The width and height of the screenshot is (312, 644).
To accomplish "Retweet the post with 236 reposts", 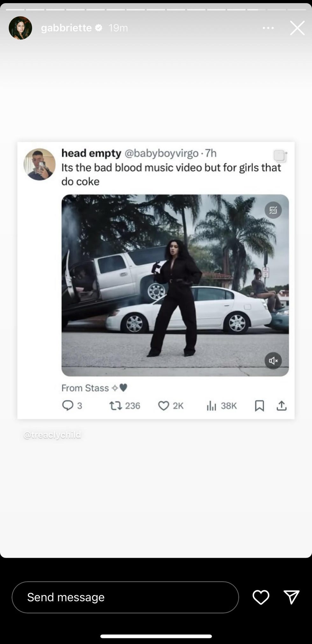I will (115, 406).
